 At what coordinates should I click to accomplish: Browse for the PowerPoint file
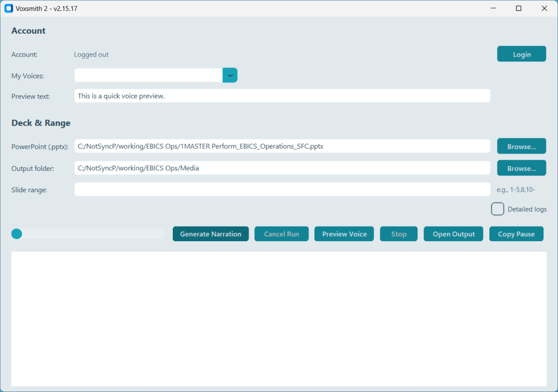521,146
